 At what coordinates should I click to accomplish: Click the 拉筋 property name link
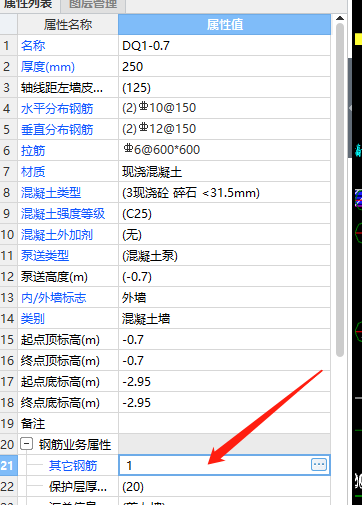pos(33,151)
